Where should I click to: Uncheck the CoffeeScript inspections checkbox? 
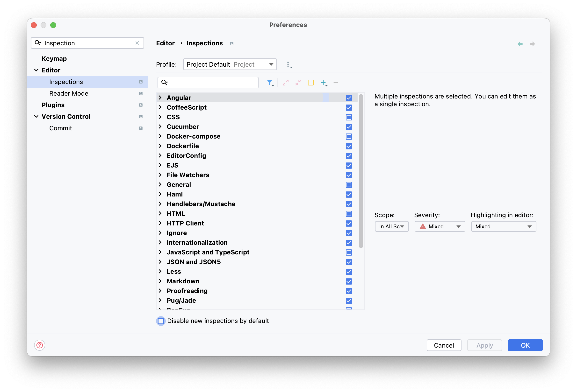(x=349, y=107)
